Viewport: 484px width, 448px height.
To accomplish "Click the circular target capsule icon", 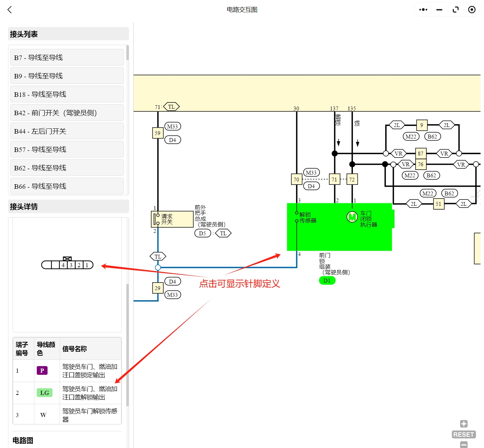I will (472, 9).
